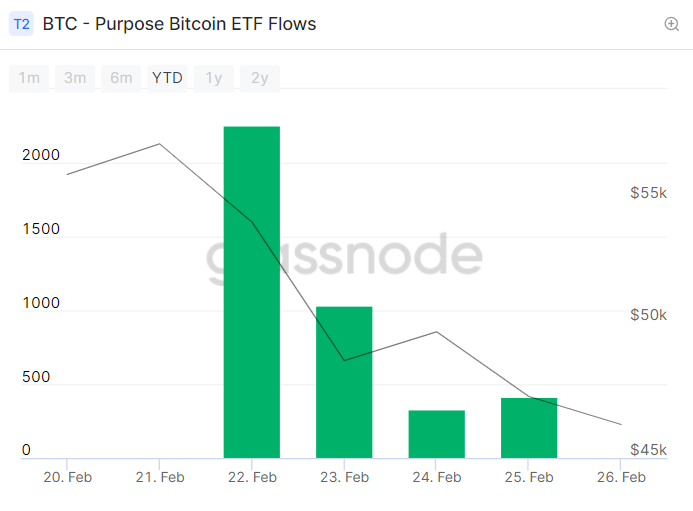Click the $55k price axis label
Screen dimensions: 693x511
(x=648, y=193)
